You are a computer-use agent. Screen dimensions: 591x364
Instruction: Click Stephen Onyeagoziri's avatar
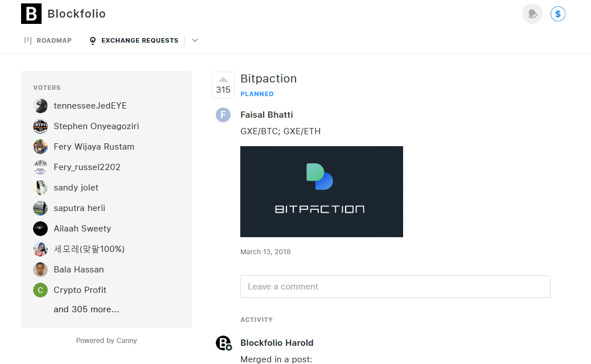click(x=40, y=126)
